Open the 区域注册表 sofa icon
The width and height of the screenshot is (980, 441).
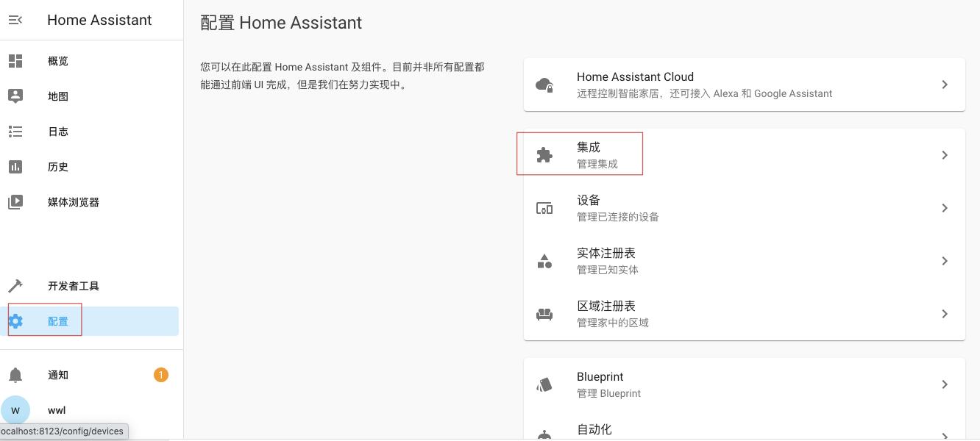544,313
